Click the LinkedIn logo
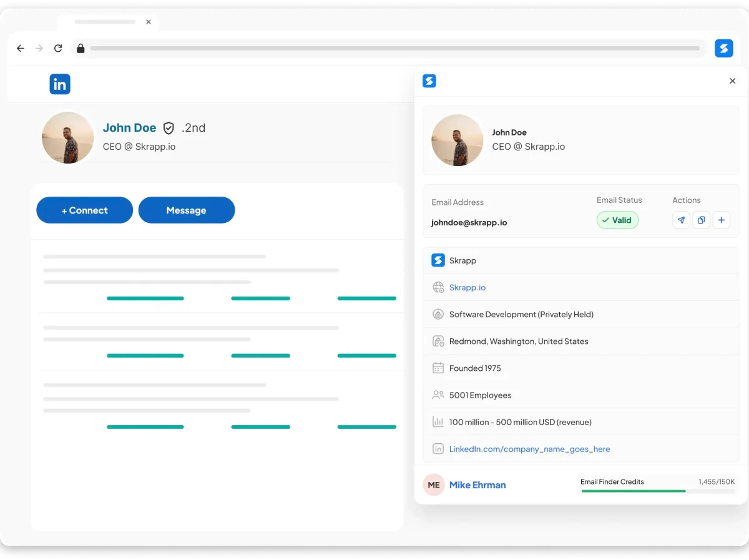749x560 pixels. (x=60, y=84)
